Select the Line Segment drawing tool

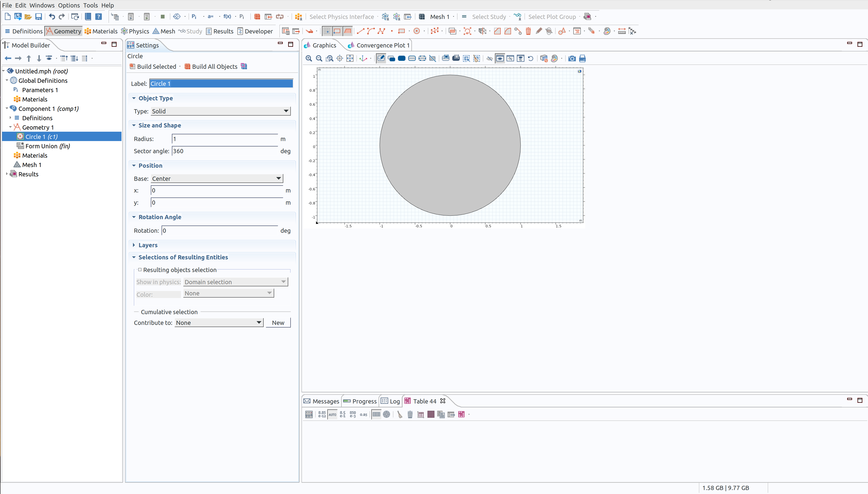point(360,31)
